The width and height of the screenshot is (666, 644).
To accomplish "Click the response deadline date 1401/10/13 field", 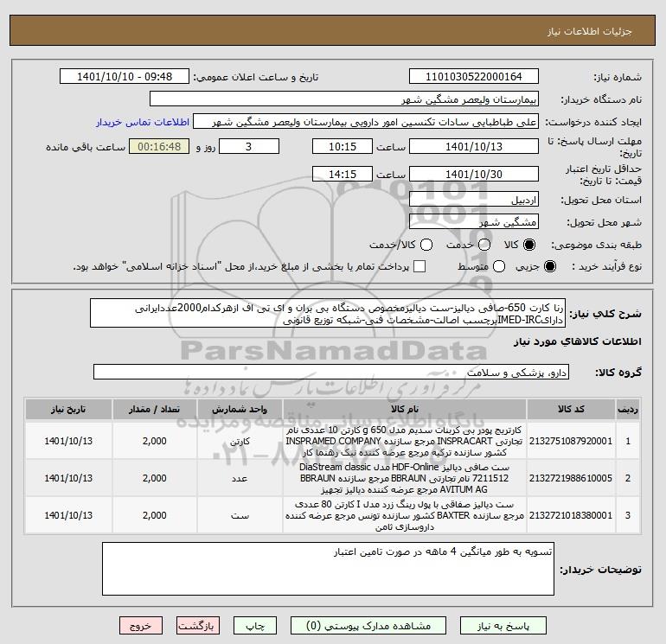I will pyautogui.click(x=474, y=146).
